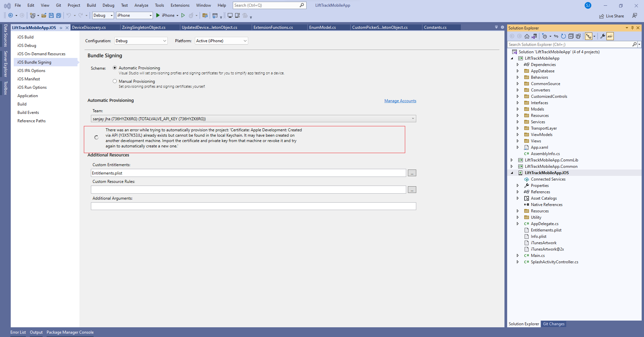Open the Team selection dropdown for sanjay jha

pos(413,118)
